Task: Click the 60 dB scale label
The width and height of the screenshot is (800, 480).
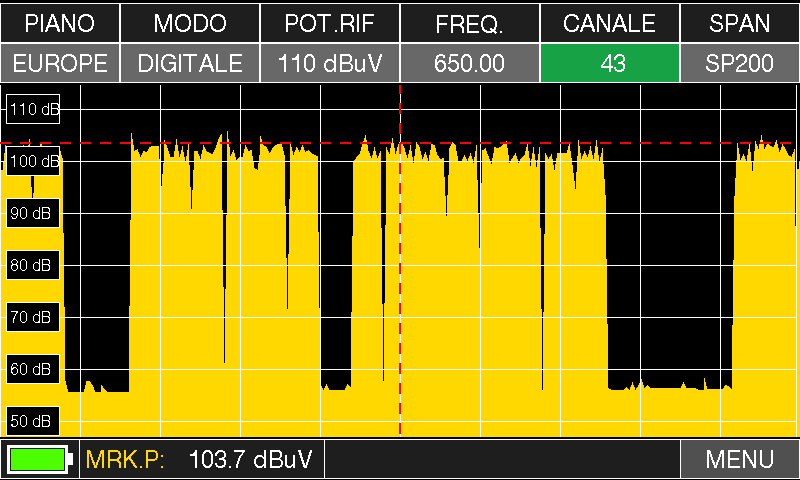Action: pyautogui.click(x=33, y=369)
